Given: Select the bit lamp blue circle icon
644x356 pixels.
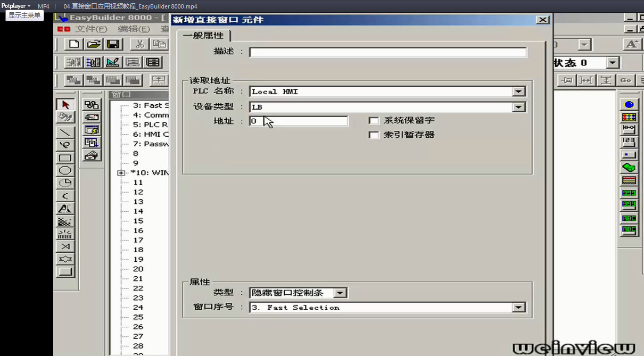Looking at the screenshot, I should pyautogui.click(x=629, y=104).
